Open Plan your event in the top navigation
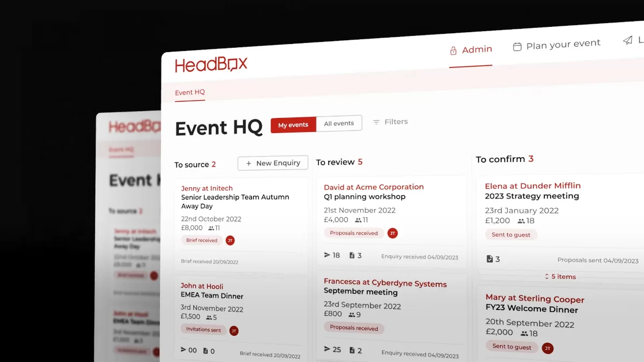This screenshot has height=362, width=644. click(557, 45)
